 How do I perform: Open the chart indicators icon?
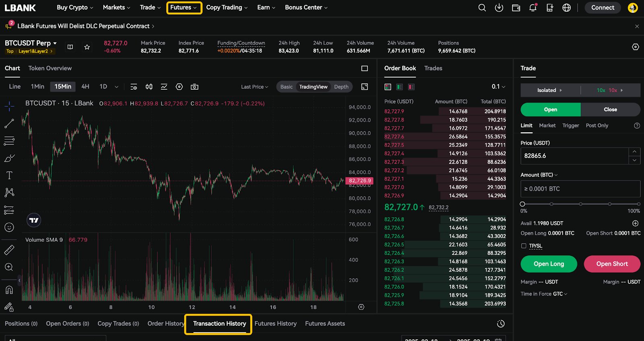(x=164, y=87)
